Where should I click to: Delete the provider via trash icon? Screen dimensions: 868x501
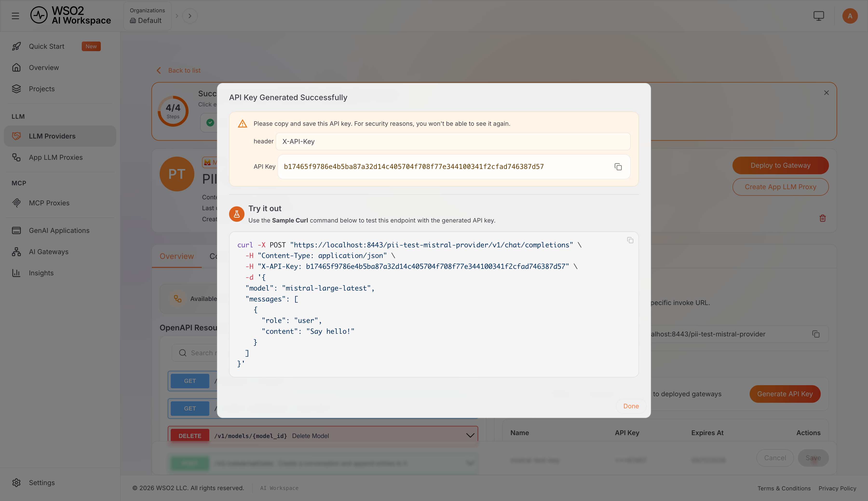point(822,218)
